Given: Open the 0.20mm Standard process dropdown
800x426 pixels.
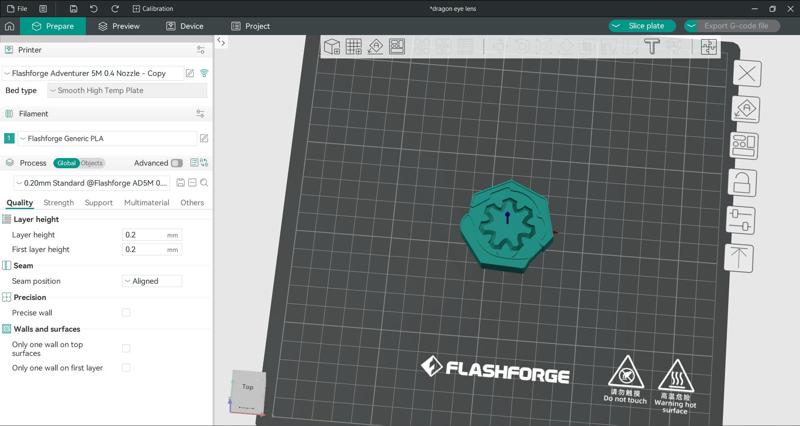Looking at the screenshot, I should tap(92, 183).
